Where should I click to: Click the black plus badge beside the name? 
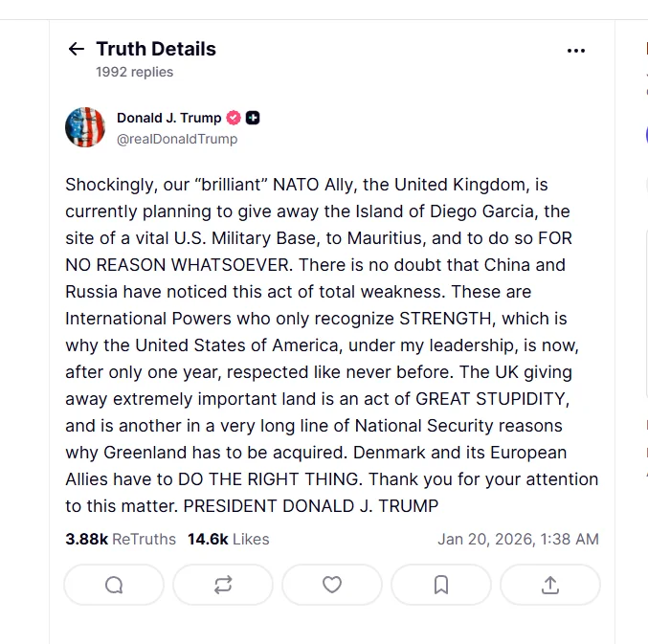(x=253, y=118)
